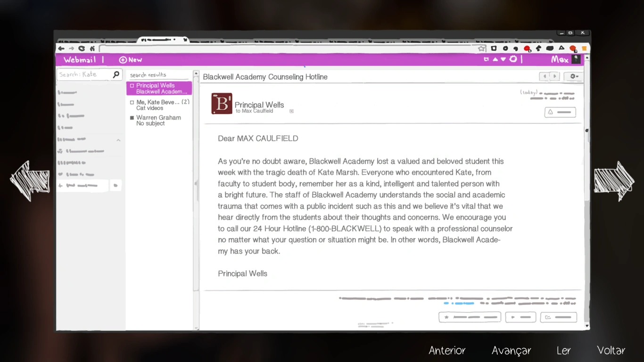Select 'Avançar' in the bottom game menu
The width and height of the screenshot is (644, 362).
click(511, 351)
